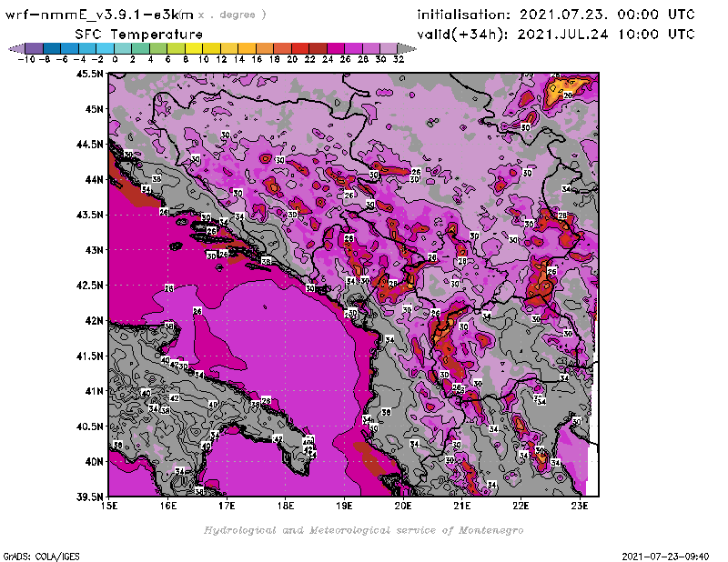Click the below -10 arrow on color bar

pyautogui.click(x=16, y=48)
